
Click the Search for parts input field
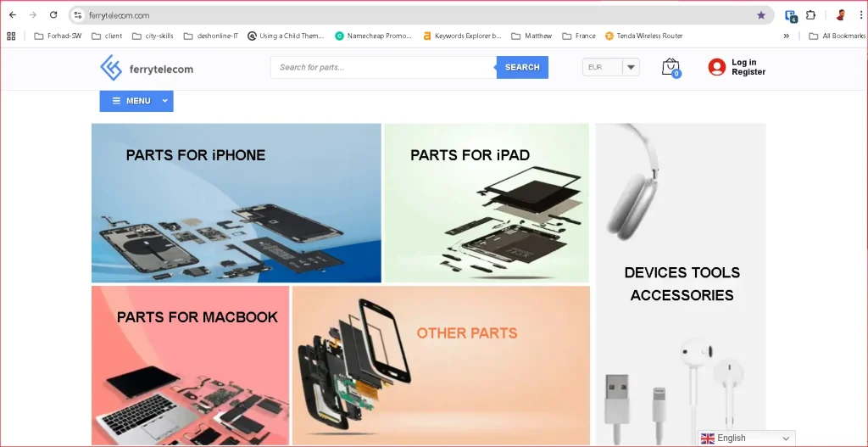[383, 67]
